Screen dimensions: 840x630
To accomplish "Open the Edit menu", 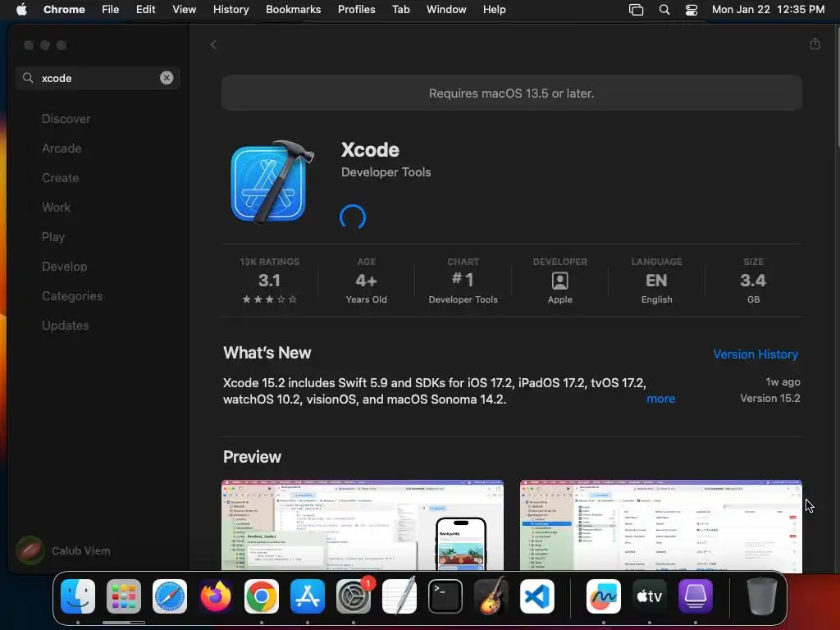I will (x=145, y=10).
